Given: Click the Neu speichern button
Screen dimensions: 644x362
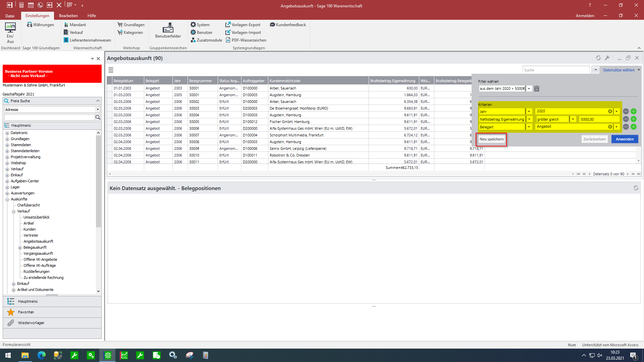Looking at the screenshot, I should click(x=491, y=139).
